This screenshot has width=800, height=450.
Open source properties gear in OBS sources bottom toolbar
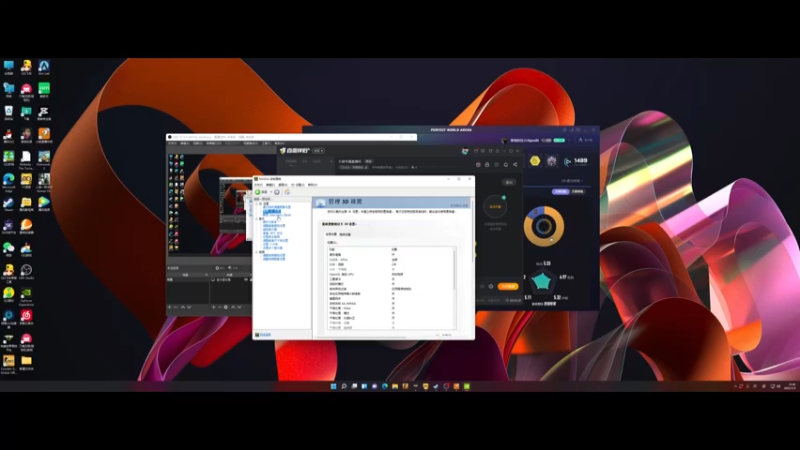click(x=226, y=307)
